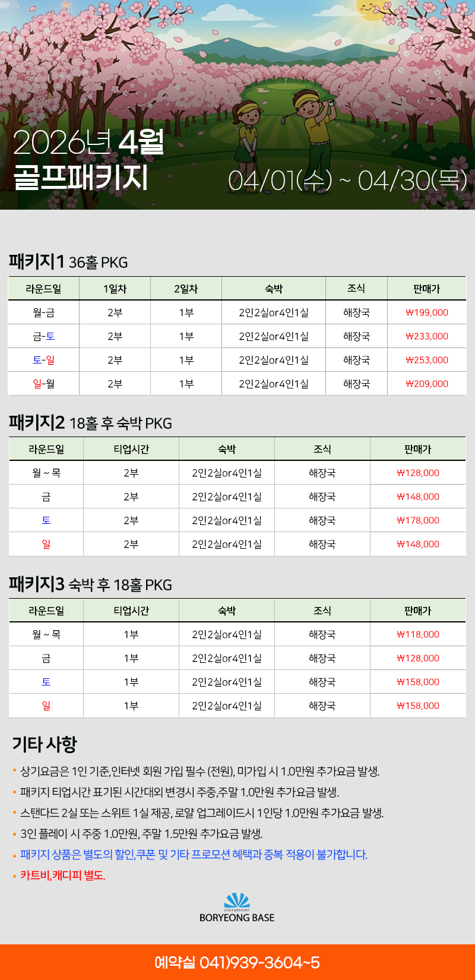This screenshot has width=475, height=980.
Task: Select the 패키지3 숙박 후 18홀 PKG heading
Action: 90,584
